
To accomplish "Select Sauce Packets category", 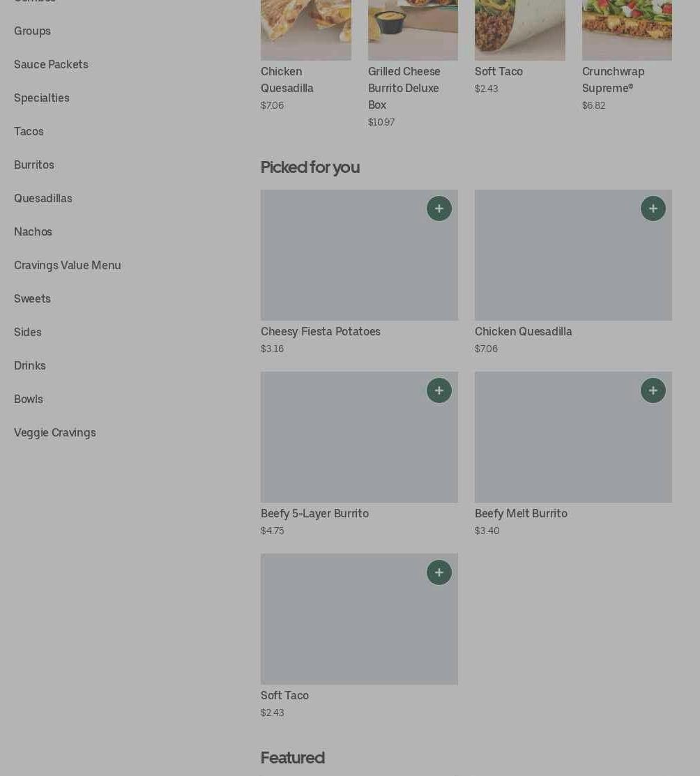I will (x=51, y=64).
